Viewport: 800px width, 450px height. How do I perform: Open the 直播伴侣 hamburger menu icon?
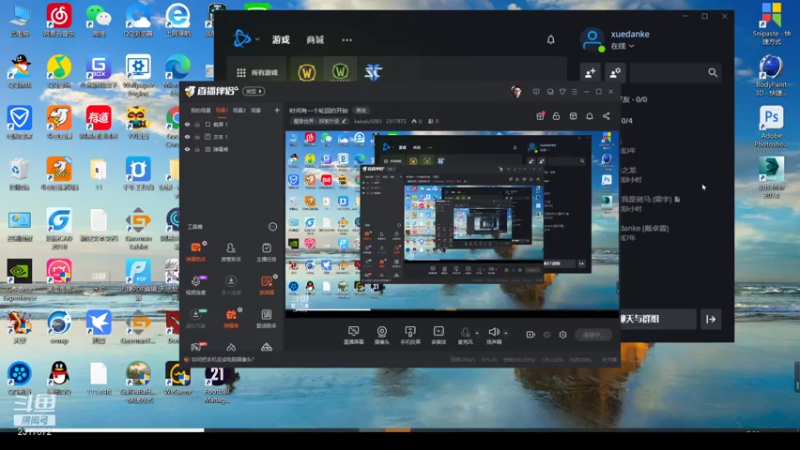tap(574, 92)
